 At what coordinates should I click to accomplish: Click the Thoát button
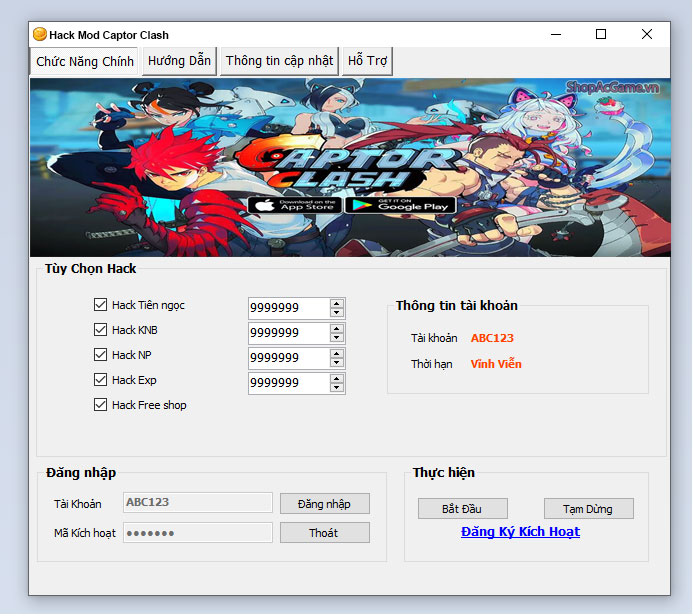[x=325, y=532]
